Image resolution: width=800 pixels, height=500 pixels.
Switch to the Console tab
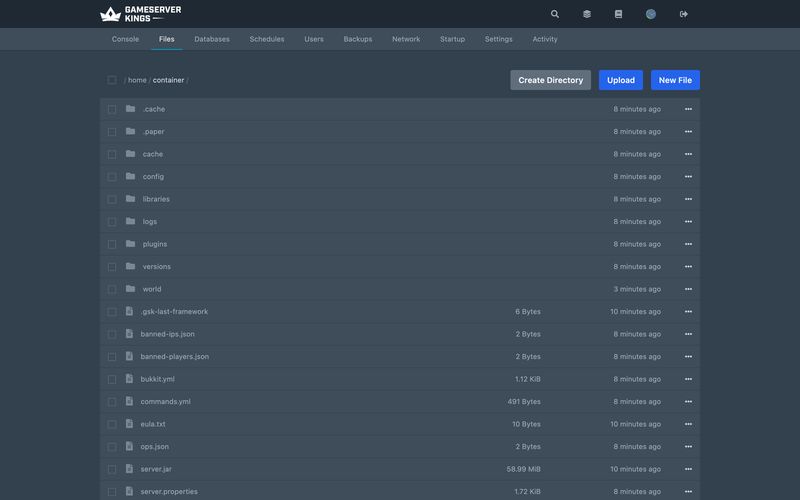[125, 39]
